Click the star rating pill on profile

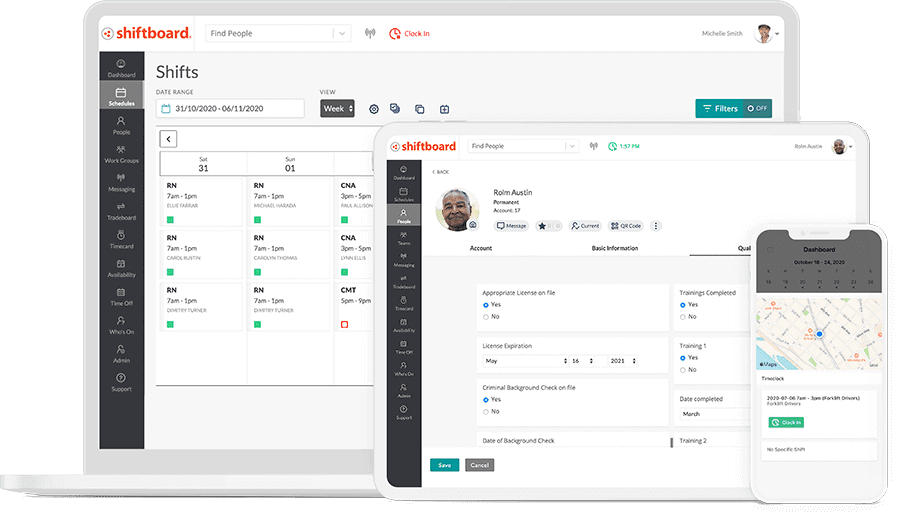click(549, 226)
